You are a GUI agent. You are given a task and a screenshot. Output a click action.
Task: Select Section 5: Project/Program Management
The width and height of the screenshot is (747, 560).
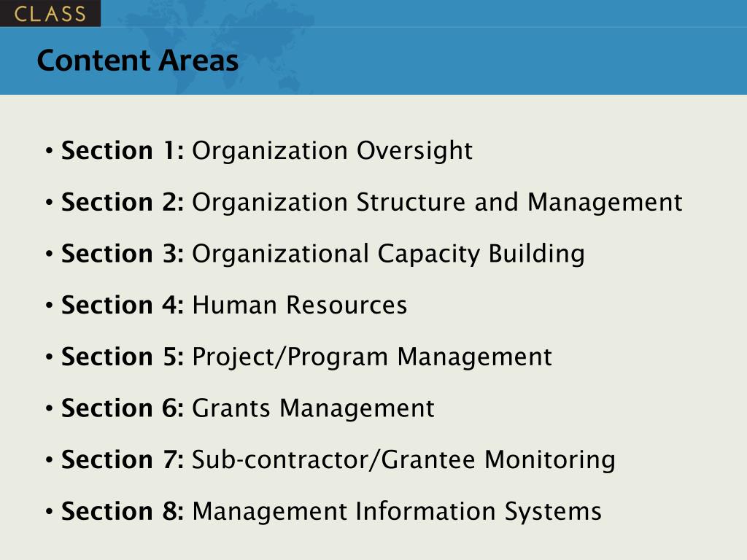(x=307, y=357)
